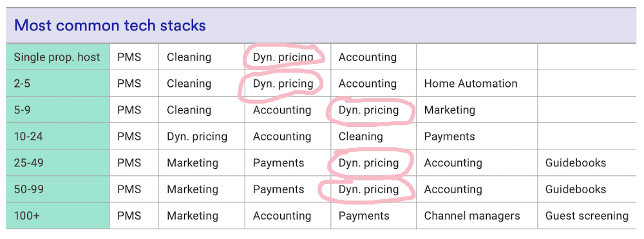Click 'Cleaning' cell in the 10-24 row

pos(361,137)
